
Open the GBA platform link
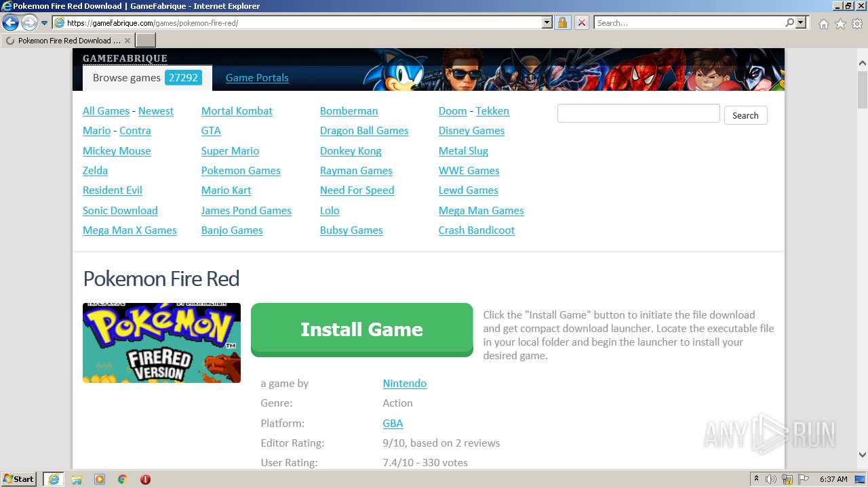click(x=393, y=423)
